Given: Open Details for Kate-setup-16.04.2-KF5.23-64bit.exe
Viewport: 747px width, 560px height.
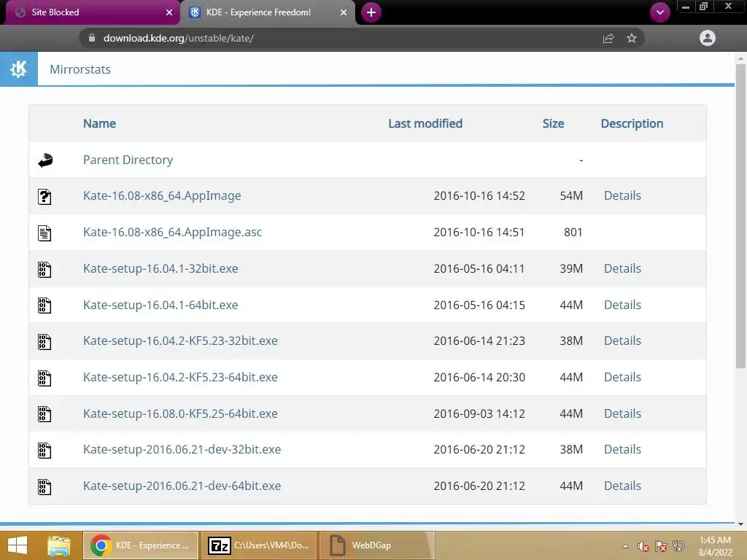Looking at the screenshot, I should click(622, 377).
